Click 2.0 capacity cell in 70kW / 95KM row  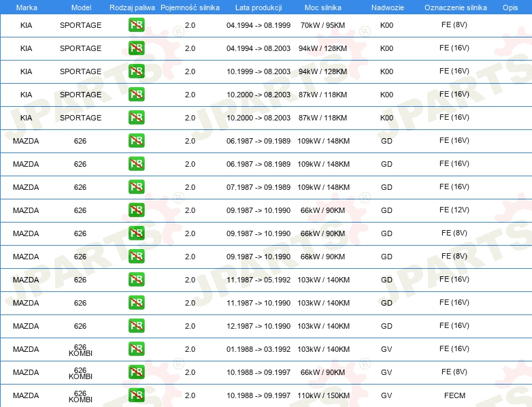point(190,25)
